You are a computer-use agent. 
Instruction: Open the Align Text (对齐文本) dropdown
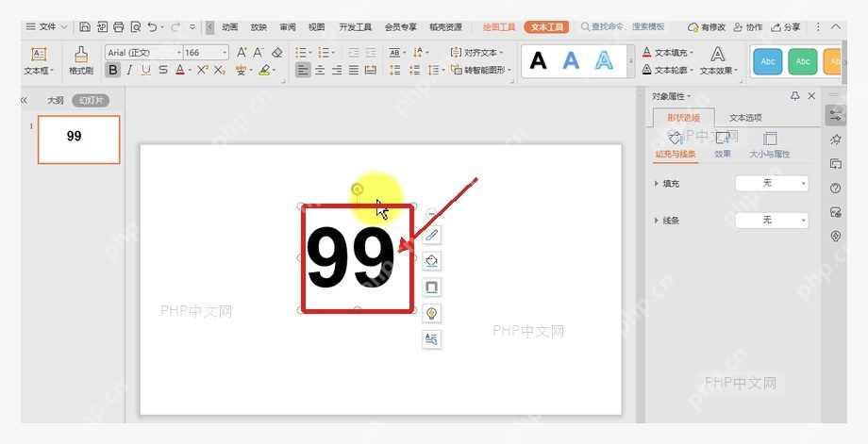pos(476,53)
